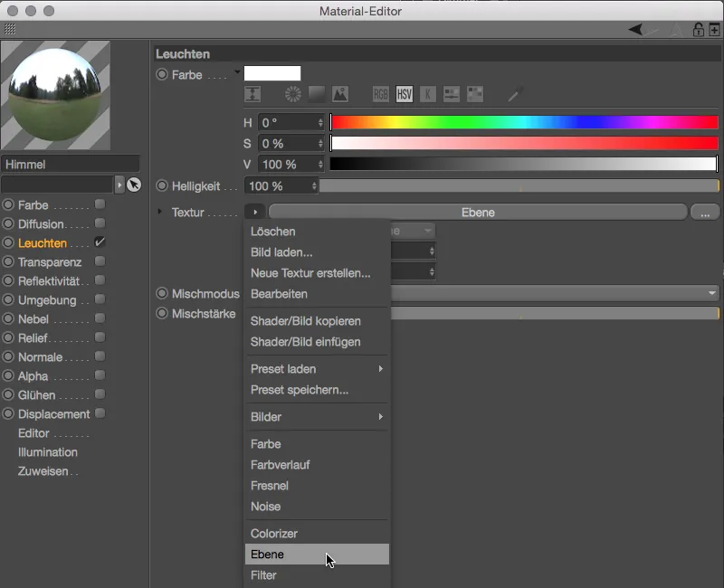
Task: Select the Leuchten channel label
Action: (x=43, y=242)
